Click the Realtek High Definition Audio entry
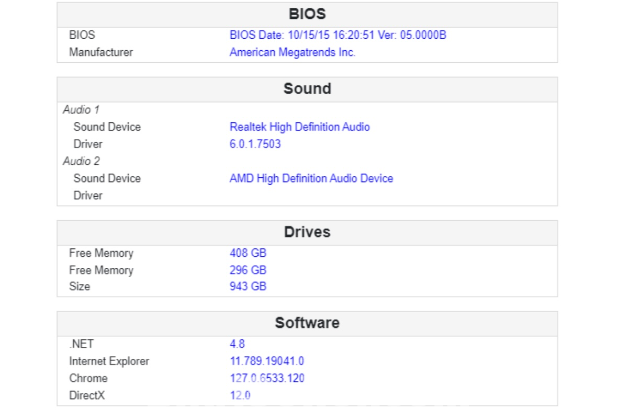617x420 pixels. click(x=299, y=127)
